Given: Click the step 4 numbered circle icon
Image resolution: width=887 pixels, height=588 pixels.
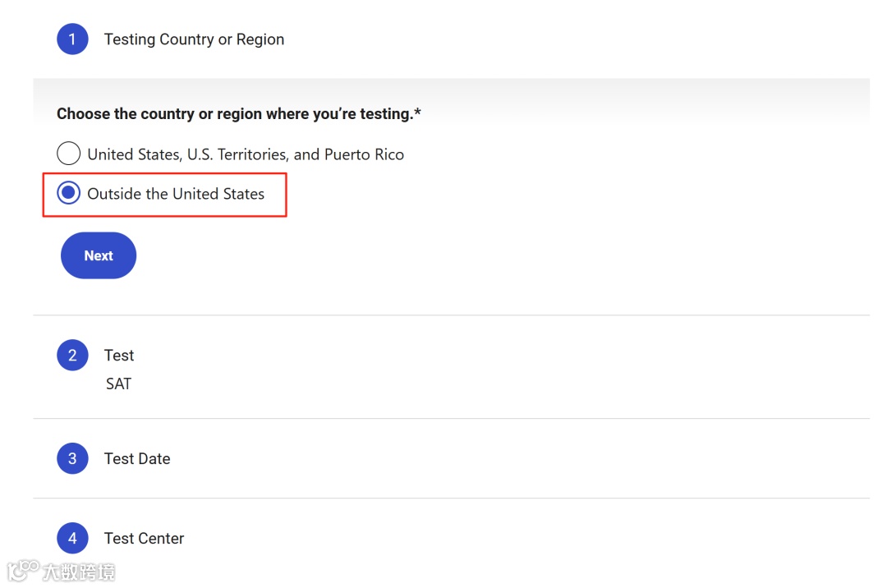Looking at the screenshot, I should 72,539.
